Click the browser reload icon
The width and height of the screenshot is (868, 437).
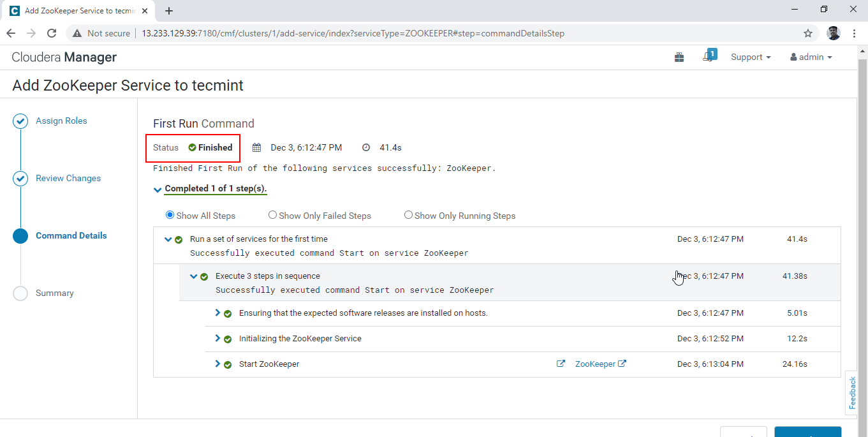click(x=52, y=33)
